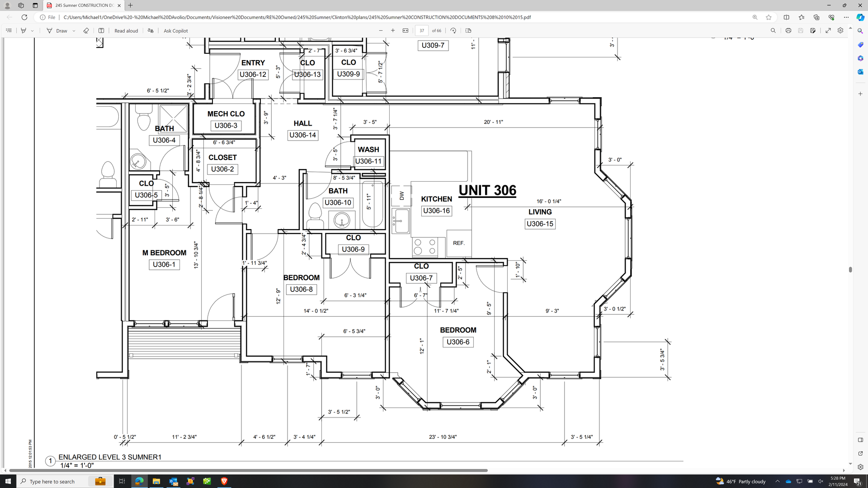Screen dimensions: 868x488
Task: Click the page number input field
Action: (421, 31)
